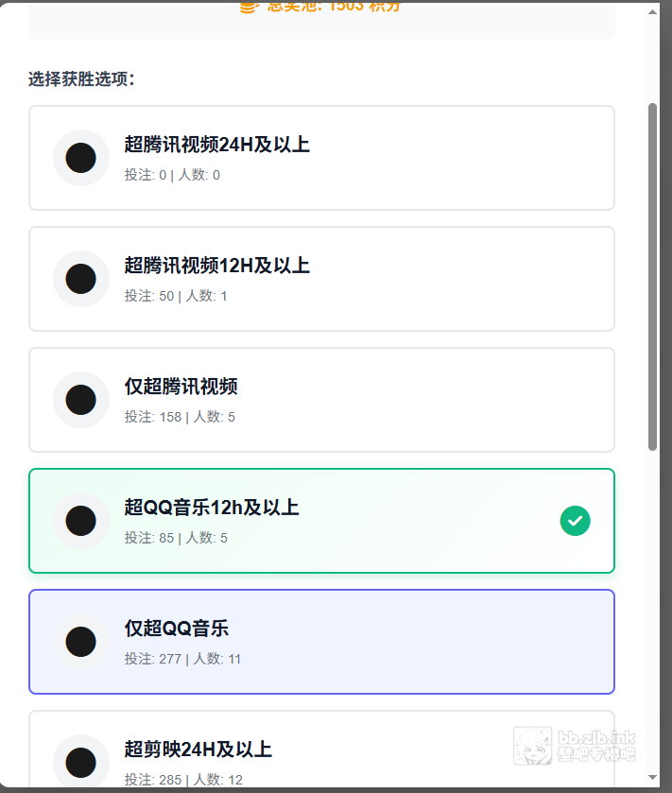The height and width of the screenshot is (793, 672).
Task: Click the 投注: 158 | 人数: 5 stats line
Action: click(180, 417)
